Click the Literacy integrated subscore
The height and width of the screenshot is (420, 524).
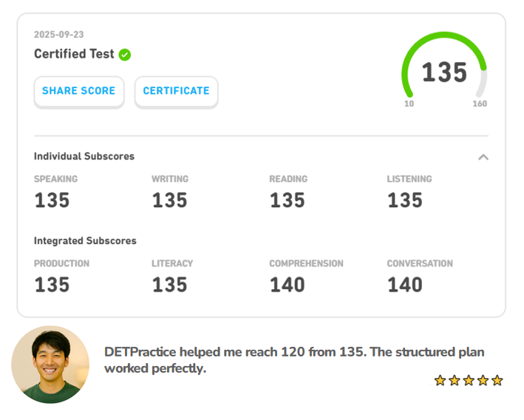tap(169, 285)
